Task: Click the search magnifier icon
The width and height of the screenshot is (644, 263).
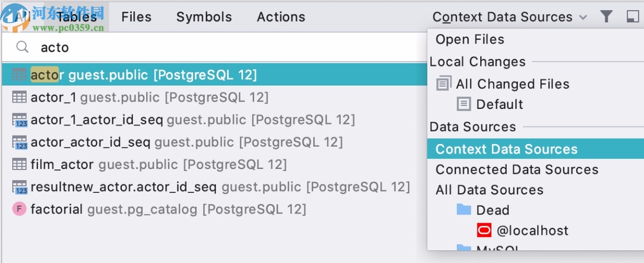Action: [22, 47]
